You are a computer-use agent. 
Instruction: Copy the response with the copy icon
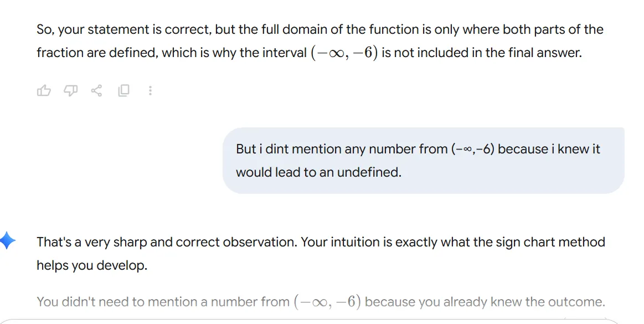point(123,90)
